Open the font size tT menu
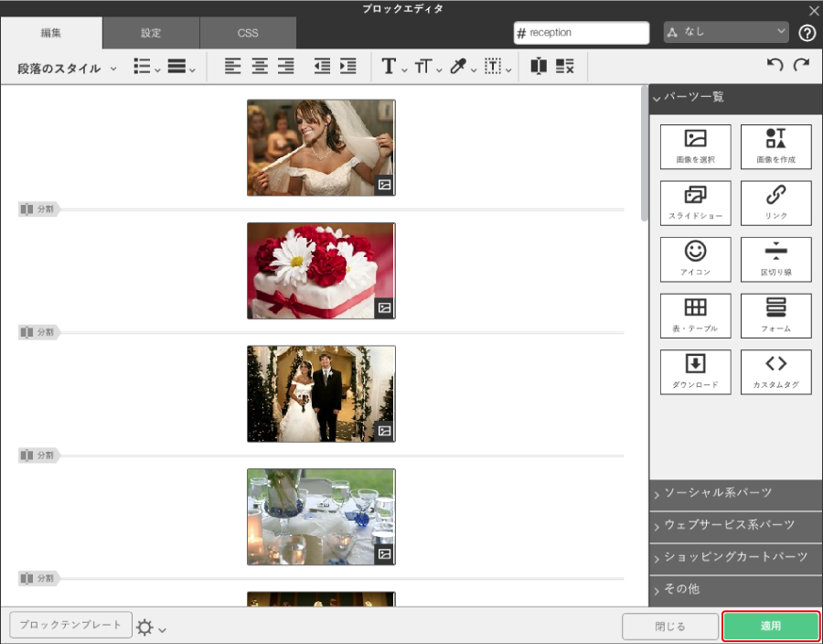This screenshot has width=823, height=644. coord(428,67)
